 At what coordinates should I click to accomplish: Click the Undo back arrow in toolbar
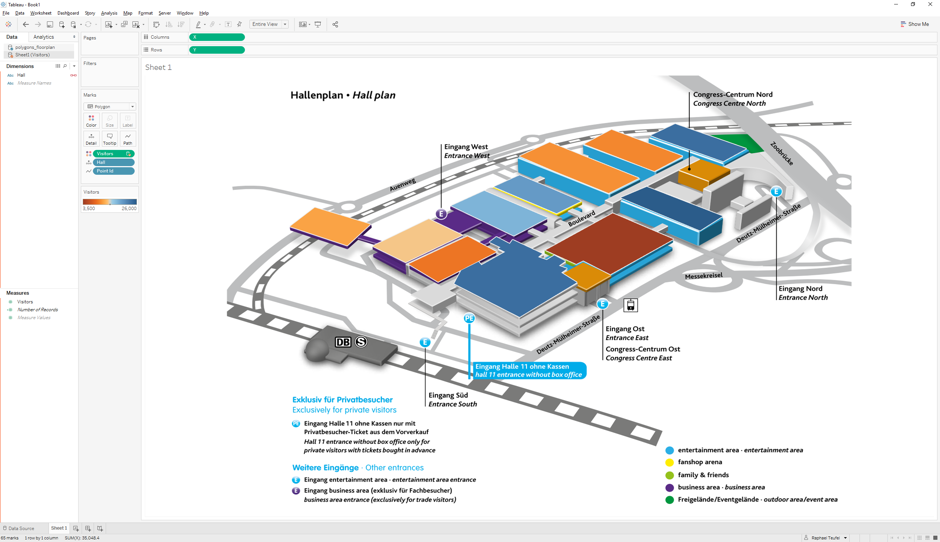pyautogui.click(x=26, y=24)
